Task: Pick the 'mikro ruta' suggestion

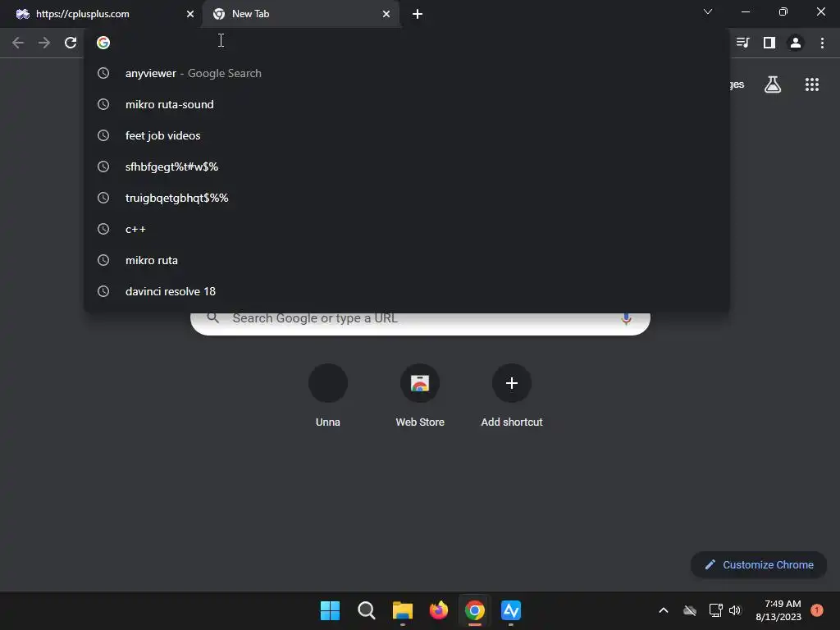Action: [407, 260]
